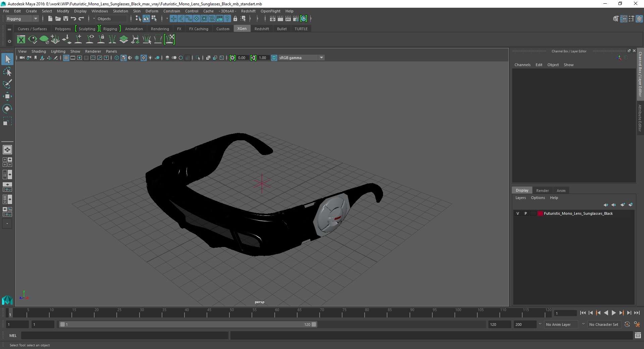Click the Sunglasses layer red color swatch
The width and height of the screenshot is (644, 349).
click(x=540, y=213)
